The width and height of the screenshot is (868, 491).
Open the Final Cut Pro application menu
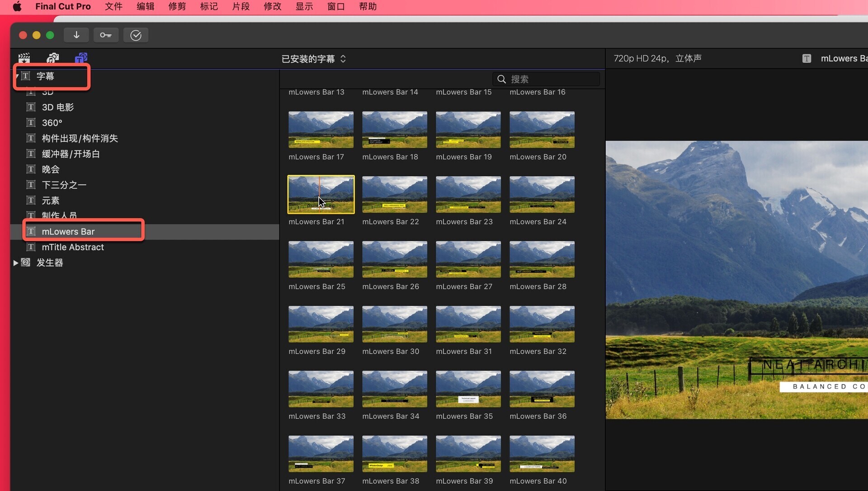[63, 6]
